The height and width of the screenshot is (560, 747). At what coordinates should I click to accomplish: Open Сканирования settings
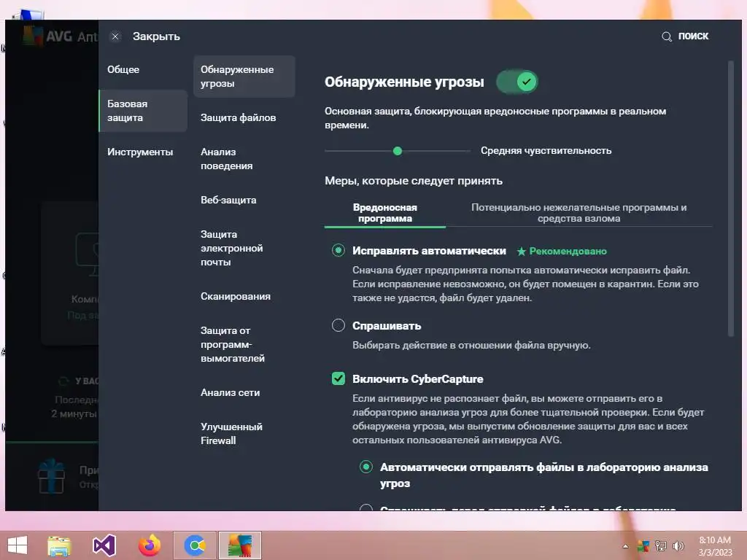236,296
